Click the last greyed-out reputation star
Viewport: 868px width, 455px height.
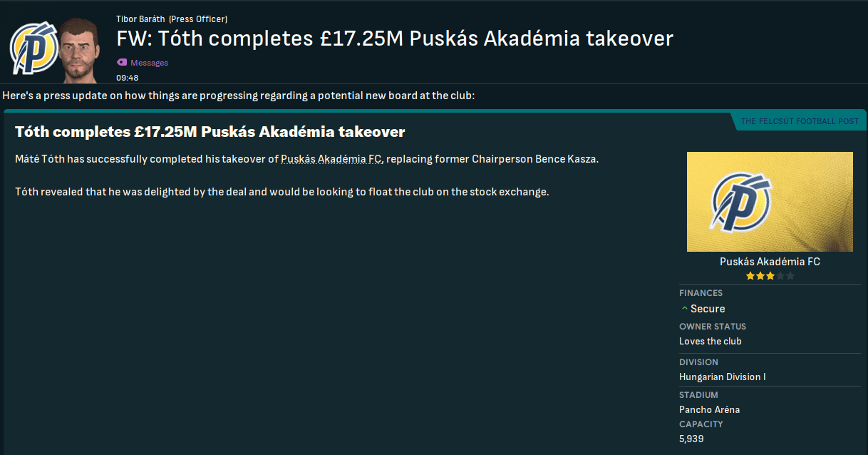790,276
